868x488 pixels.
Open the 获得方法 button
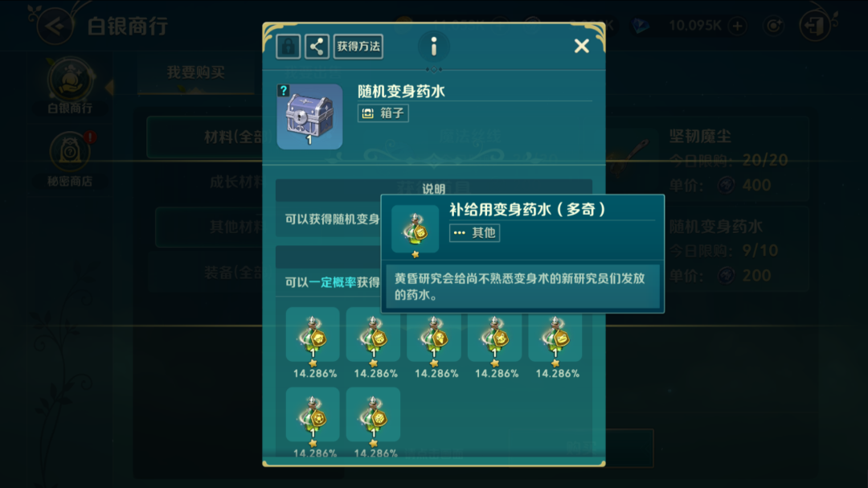click(358, 47)
